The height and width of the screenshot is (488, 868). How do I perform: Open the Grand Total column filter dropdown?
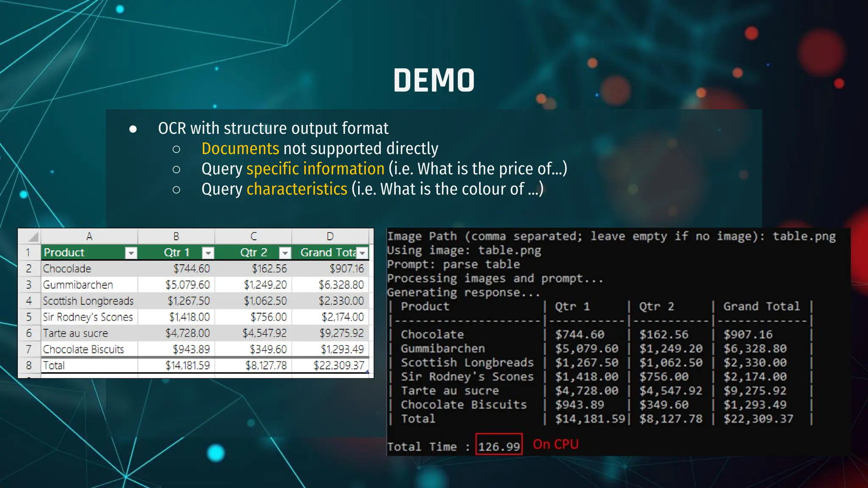click(x=362, y=253)
